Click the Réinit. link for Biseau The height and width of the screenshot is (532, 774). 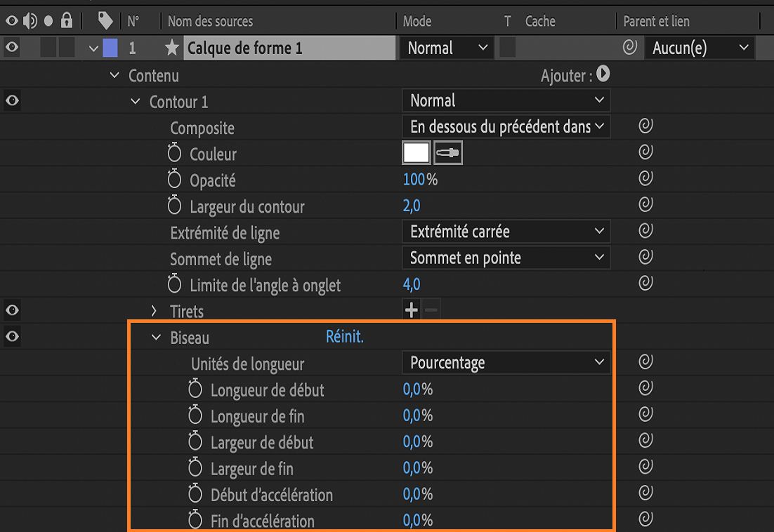click(x=344, y=337)
